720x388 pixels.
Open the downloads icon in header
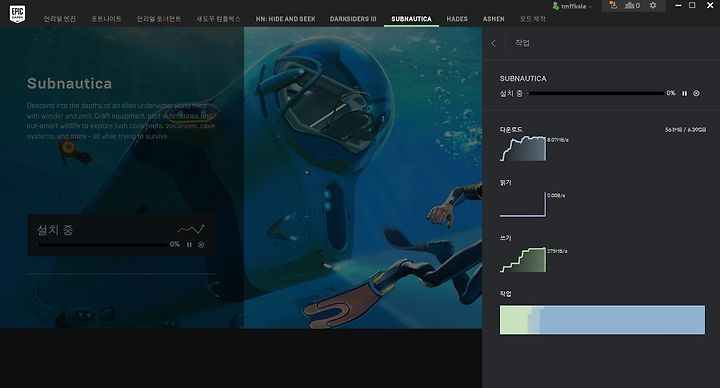pos(613,6)
